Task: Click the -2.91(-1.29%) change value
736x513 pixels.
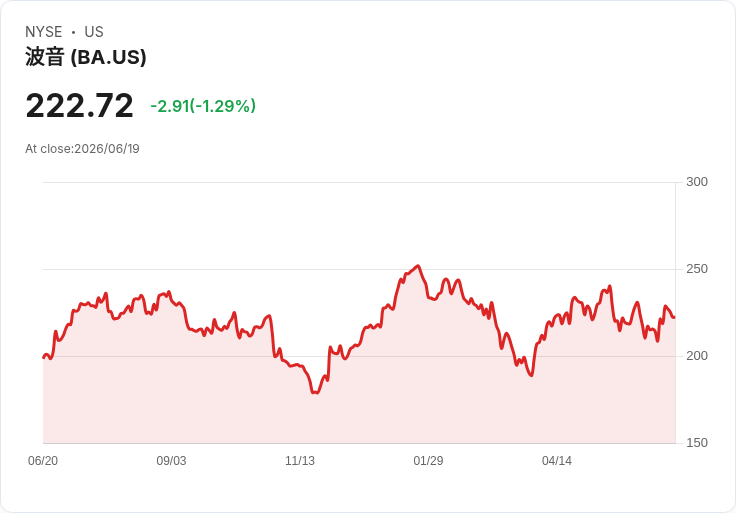Action: point(203,106)
